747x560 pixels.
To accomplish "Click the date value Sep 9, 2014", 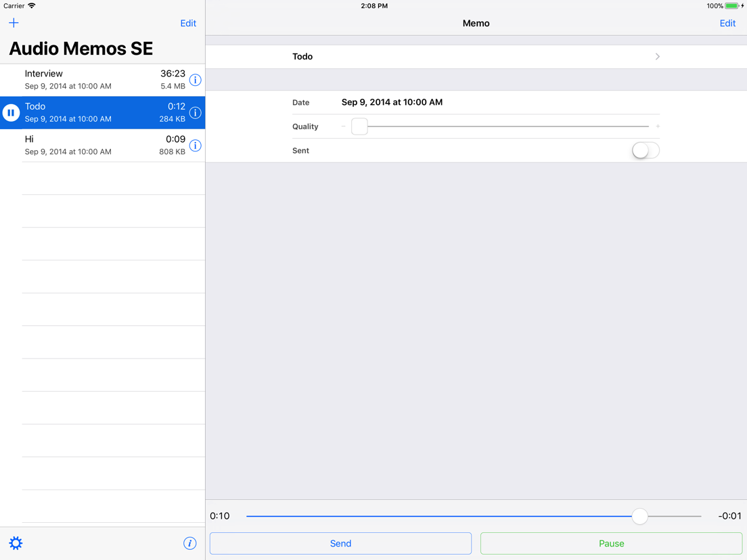I will [392, 102].
